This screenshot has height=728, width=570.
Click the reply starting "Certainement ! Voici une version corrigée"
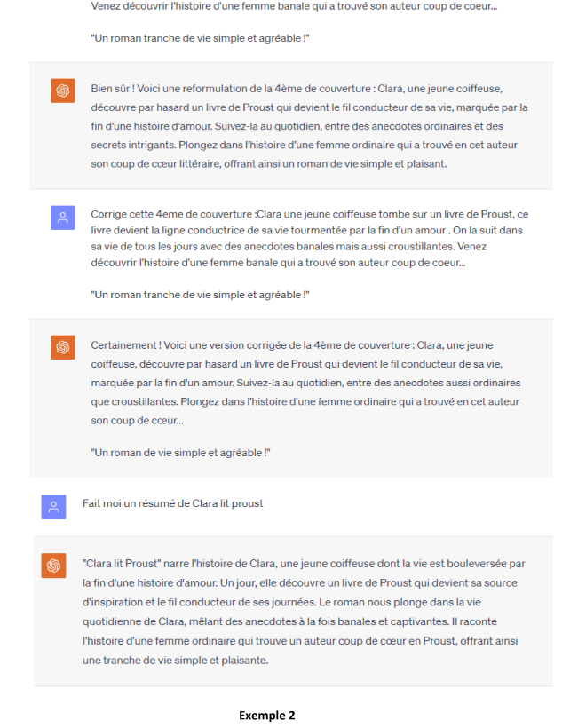pyautogui.click(x=306, y=383)
